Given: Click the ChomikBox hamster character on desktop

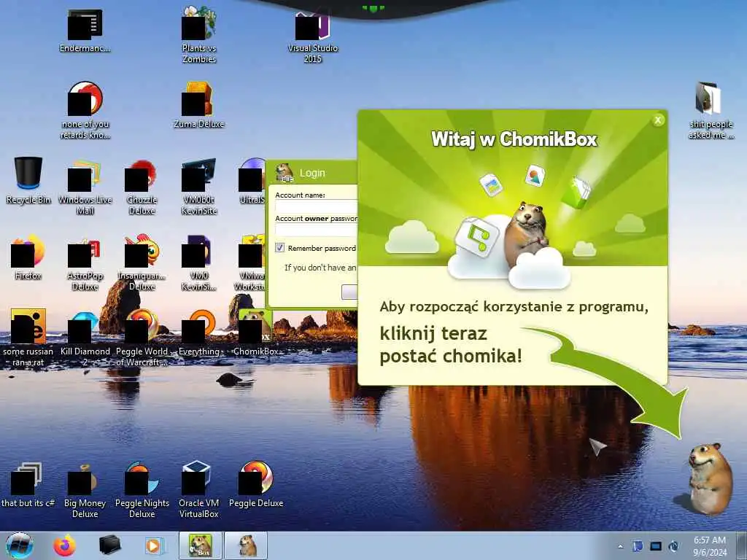Looking at the screenshot, I should point(709,478).
